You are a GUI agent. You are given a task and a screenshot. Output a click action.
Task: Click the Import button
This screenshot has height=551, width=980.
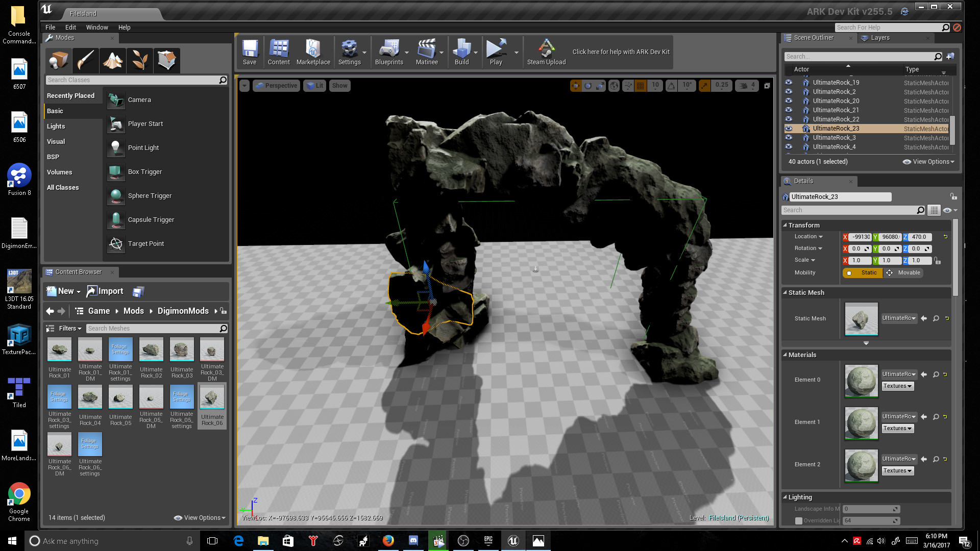(x=105, y=291)
